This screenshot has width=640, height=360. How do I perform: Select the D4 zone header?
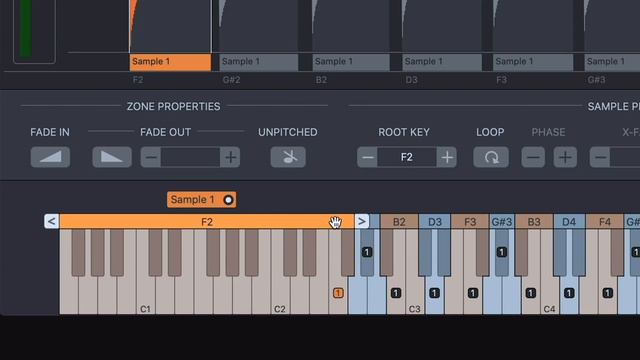(x=569, y=222)
